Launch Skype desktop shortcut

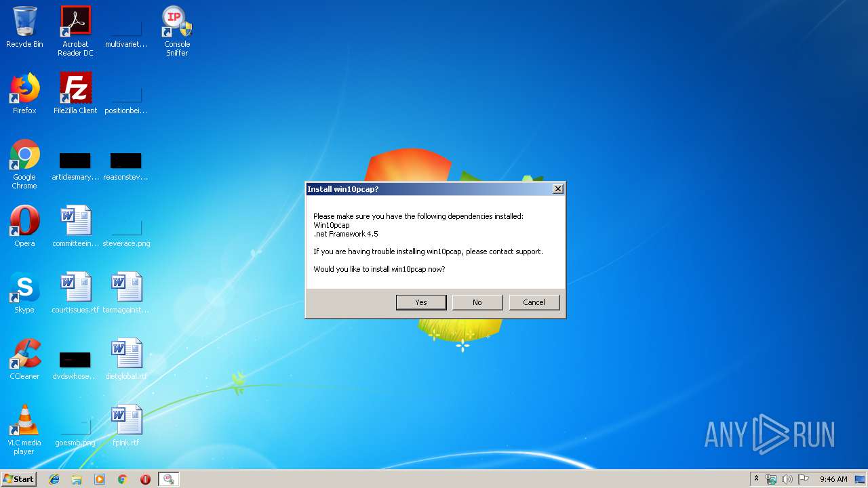coord(24,293)
